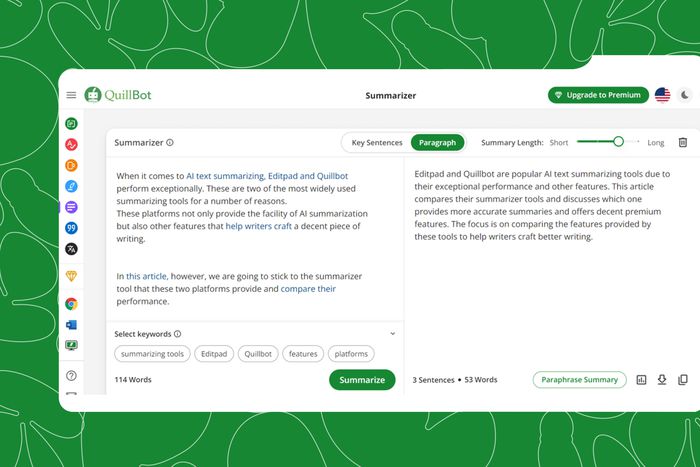Click the green Summarize button
The image size is (700, 467).
tap(362, 380)
